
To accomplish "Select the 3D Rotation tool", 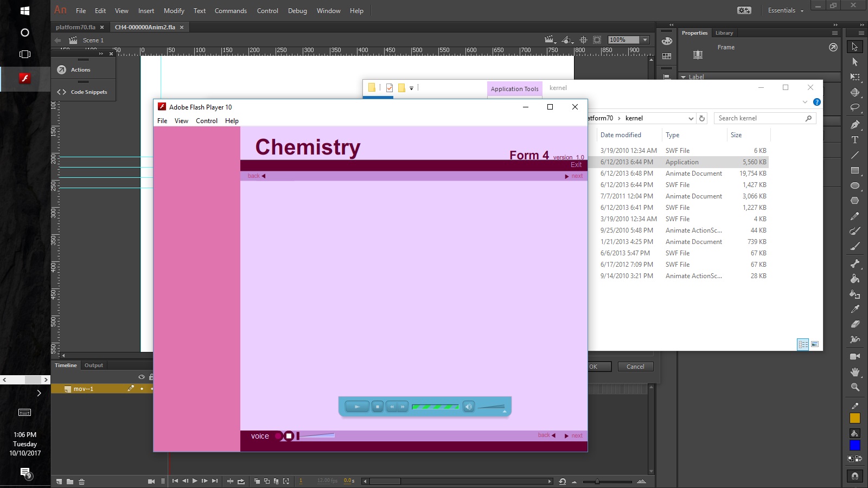I will pyautogui.click(x=855, y=92).
